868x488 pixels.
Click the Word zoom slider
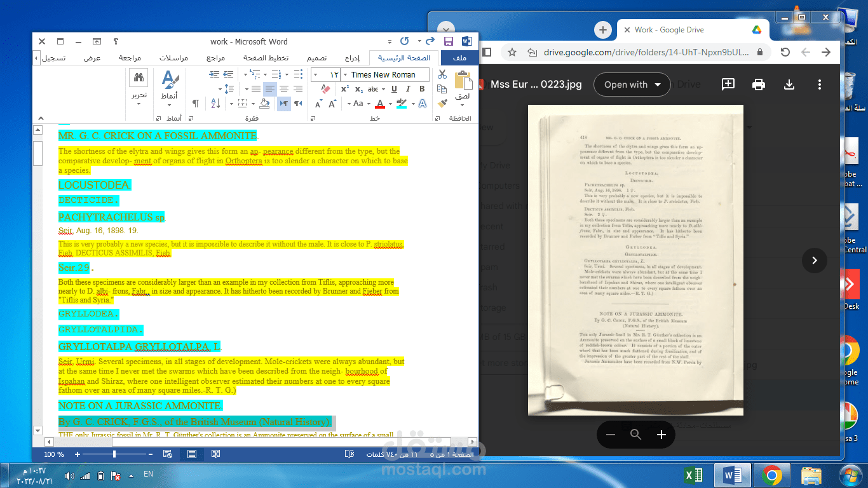tap(114, 454)
